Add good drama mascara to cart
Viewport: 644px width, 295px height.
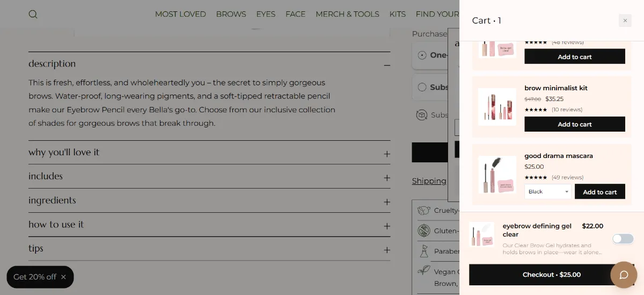[600, 192]
